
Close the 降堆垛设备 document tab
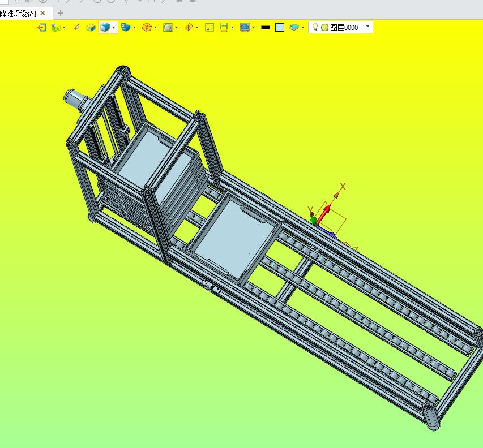pyautogui.click(x=43, y=13)
